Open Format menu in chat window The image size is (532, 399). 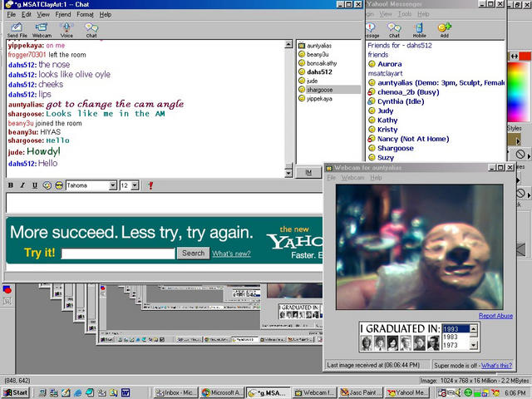(x=85, y=15)
